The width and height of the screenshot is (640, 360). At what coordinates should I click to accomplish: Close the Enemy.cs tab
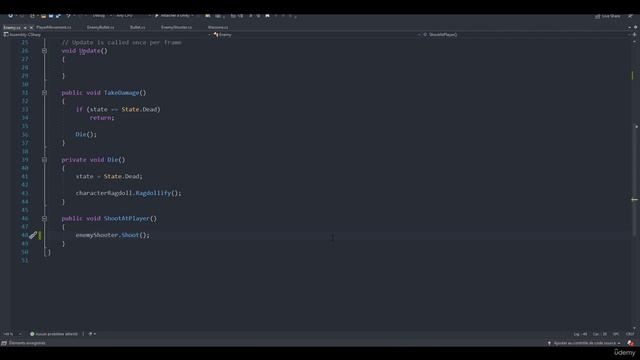tap(31, 27)
